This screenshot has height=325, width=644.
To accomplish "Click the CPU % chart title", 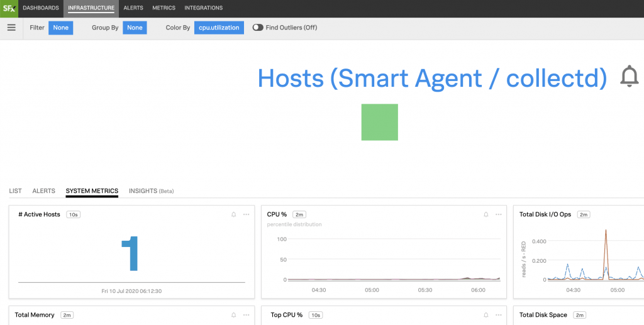I will [x=277, y=214].
